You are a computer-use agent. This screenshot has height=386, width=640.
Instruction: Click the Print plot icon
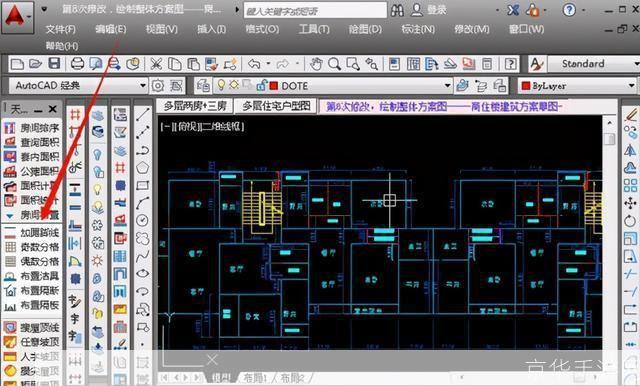click(x=77, y=63)
